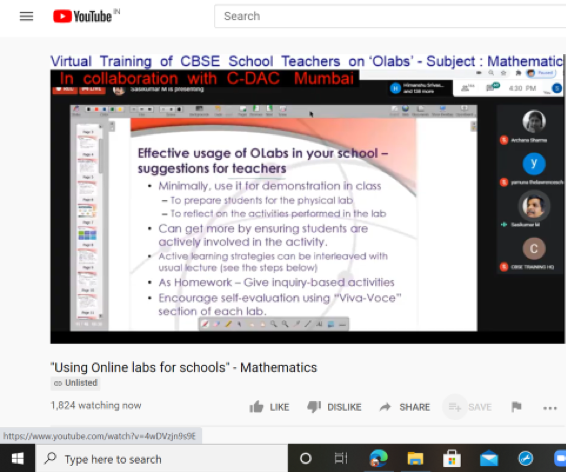Select the '1,824 watching now' text
The image size is (566, 472).
[96, 406]
